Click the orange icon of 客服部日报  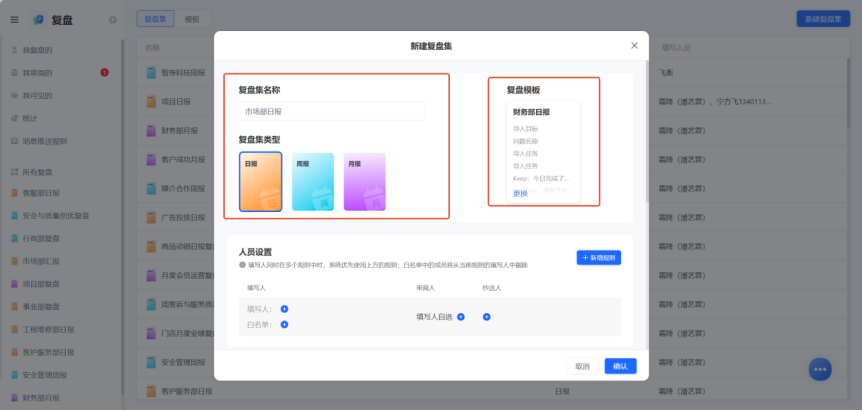[x=14, y=193]
